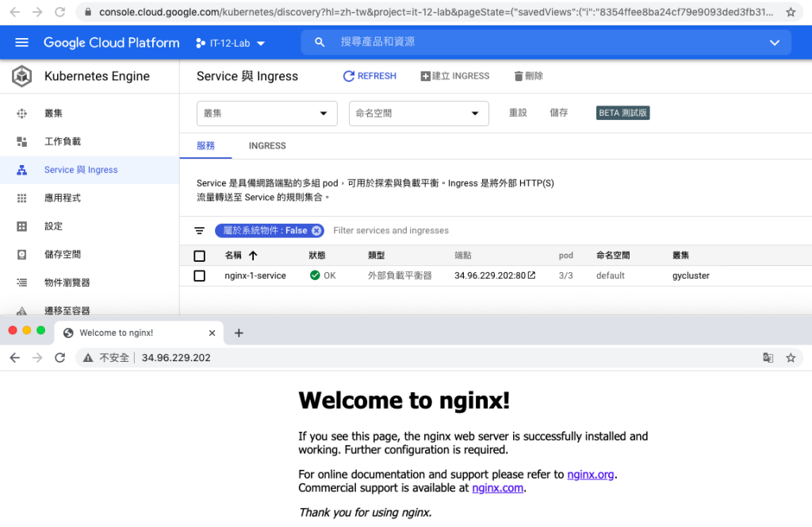Open the 命名空間 filter dropdown

(x=419, y=113)
